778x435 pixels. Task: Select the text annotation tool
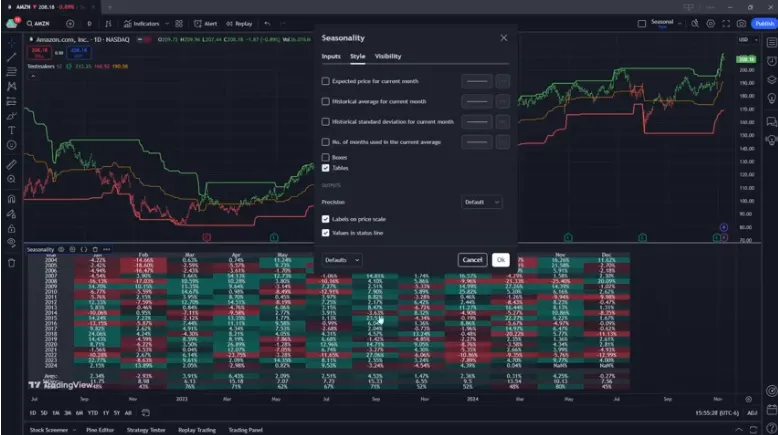[11, 130]
